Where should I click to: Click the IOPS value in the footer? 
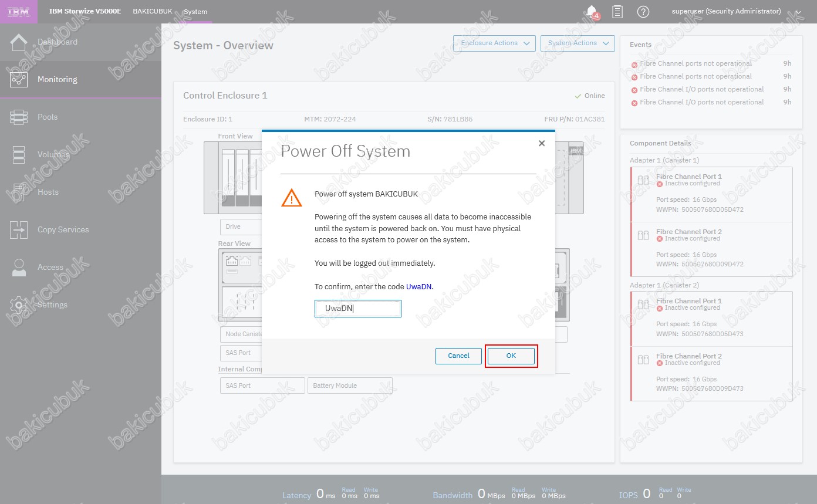tap(647, 494)
